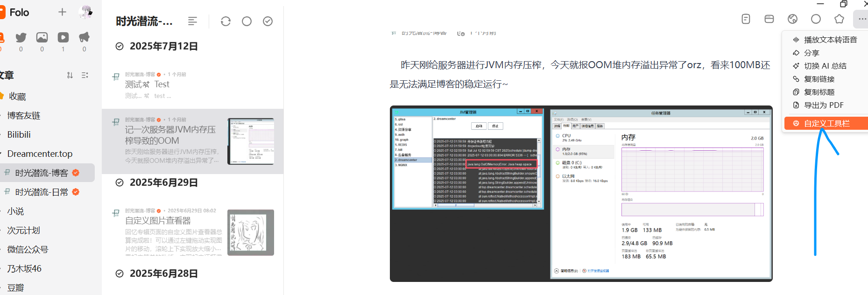The height and width of the screenshot is (295, 868).
Task: Select the 时光潜流-日常 feed in sidebar
Action: pyautogui.click(x=42, y=192)
